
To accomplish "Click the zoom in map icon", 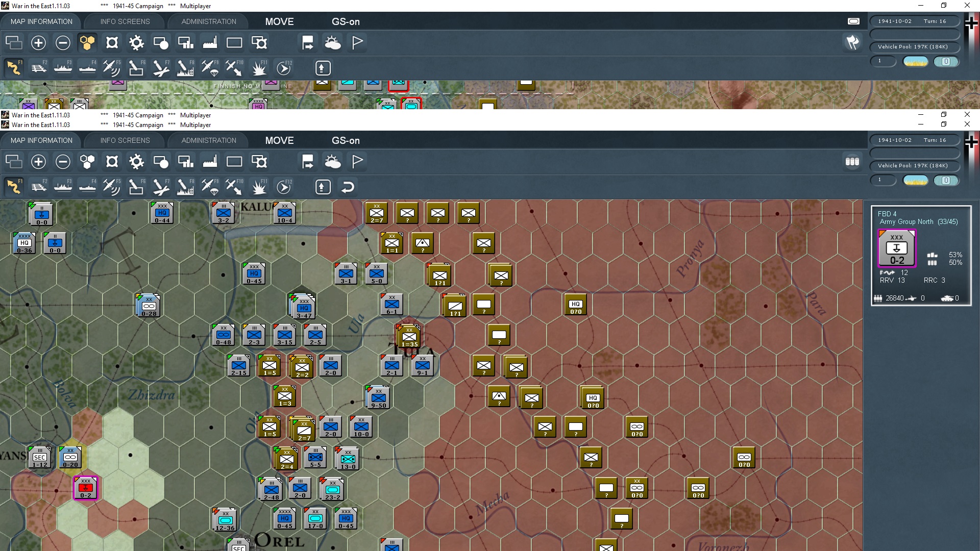I will point(38,161).
